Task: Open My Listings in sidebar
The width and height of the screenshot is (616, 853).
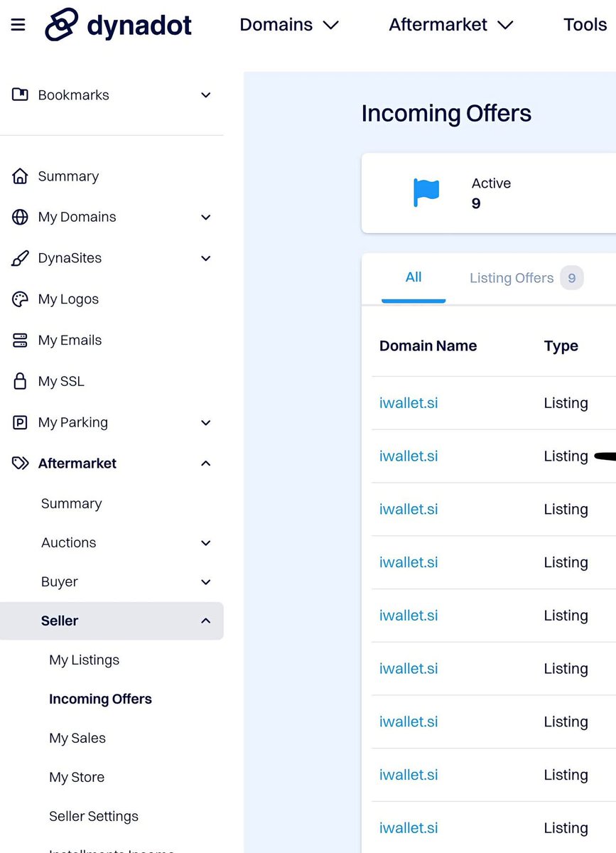Action: pos(84,660)
